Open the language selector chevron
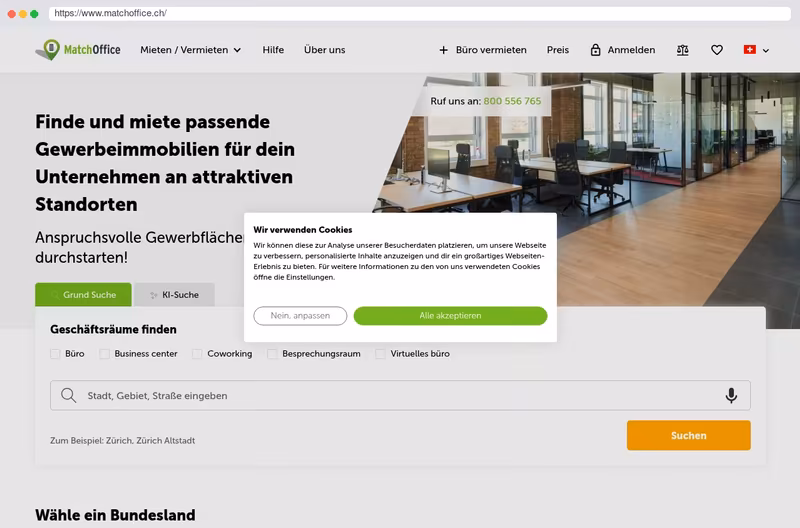 coord(765,51)
